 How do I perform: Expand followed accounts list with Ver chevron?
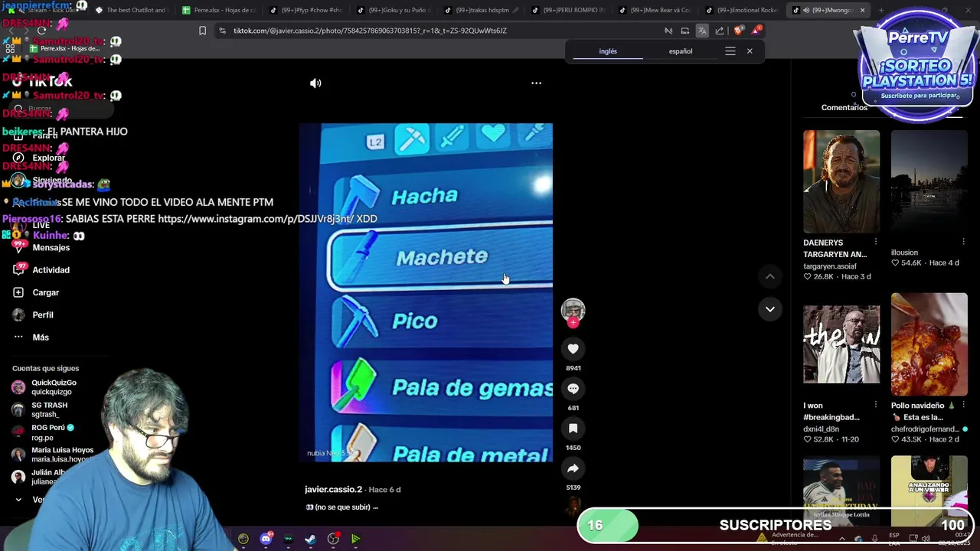(x=18, y=500)
